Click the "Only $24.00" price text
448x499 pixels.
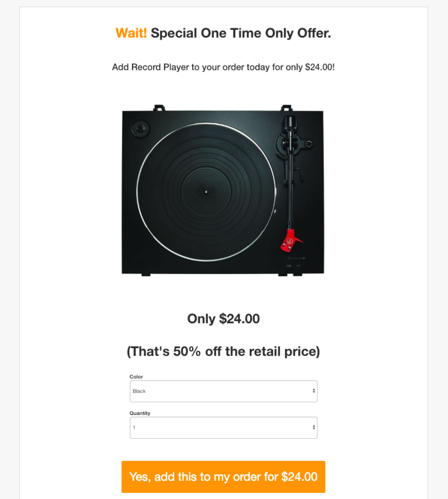(x=223, y=319)
